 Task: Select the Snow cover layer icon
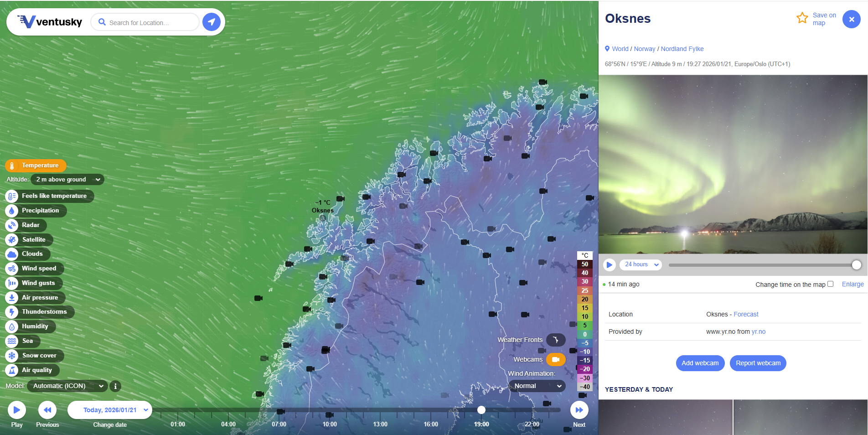(x=12, y=356)
